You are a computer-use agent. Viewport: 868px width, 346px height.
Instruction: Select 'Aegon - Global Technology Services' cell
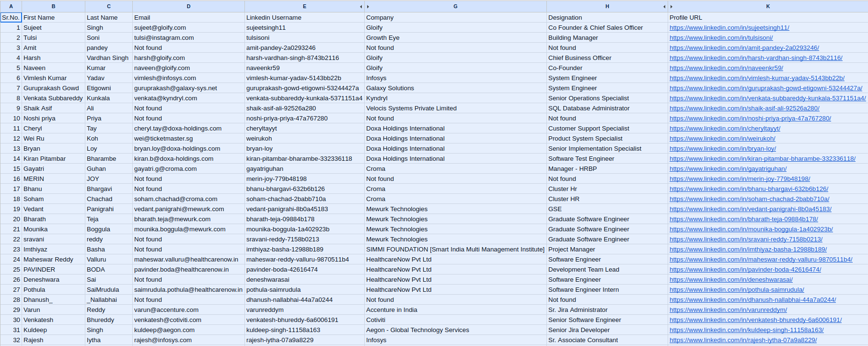[x=455, y=330]
